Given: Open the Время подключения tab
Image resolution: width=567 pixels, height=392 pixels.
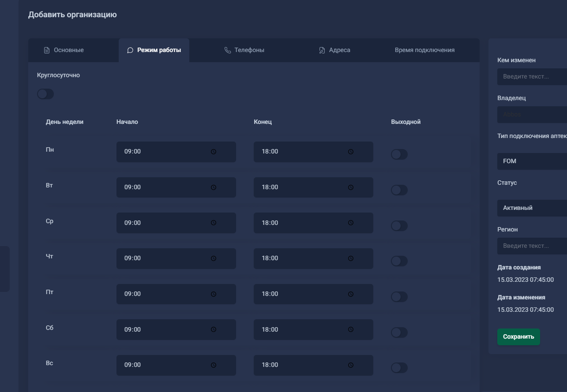Looking at the screenshot, I should coord(424,50).
